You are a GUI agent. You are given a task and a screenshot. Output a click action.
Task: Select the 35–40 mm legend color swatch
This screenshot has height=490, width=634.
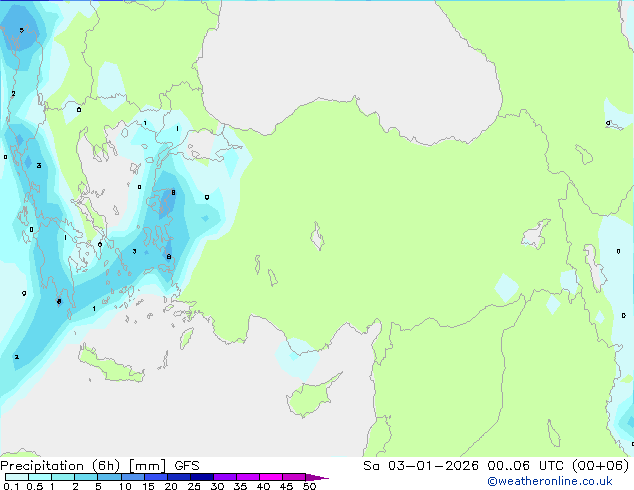click(x=248, y=477)
